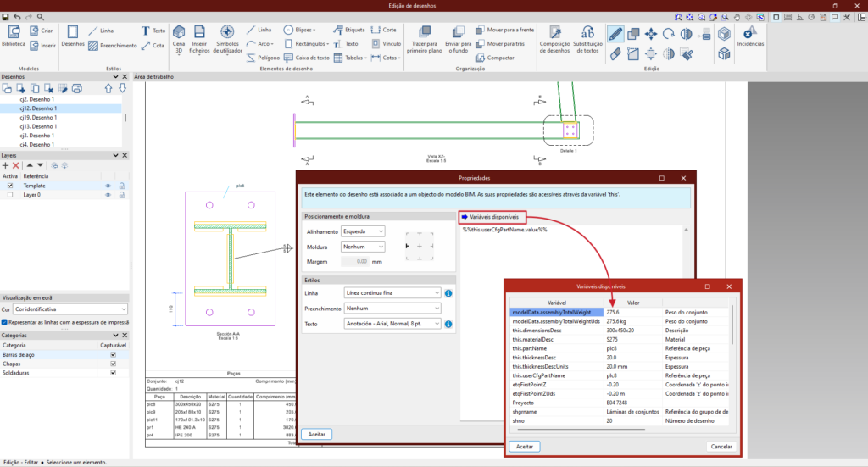Select the pencil edit tool
This screenshot has width=868, height=467.
click(615, 34)
